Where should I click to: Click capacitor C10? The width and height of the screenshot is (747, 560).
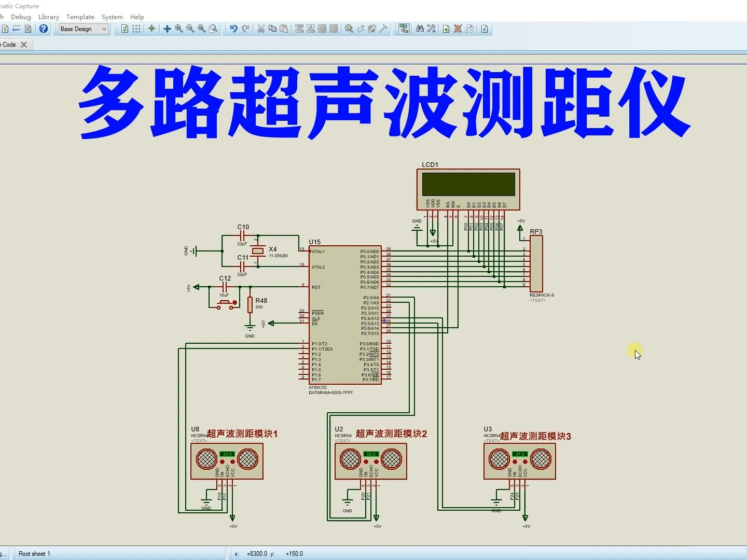click(x=242, y=235)
